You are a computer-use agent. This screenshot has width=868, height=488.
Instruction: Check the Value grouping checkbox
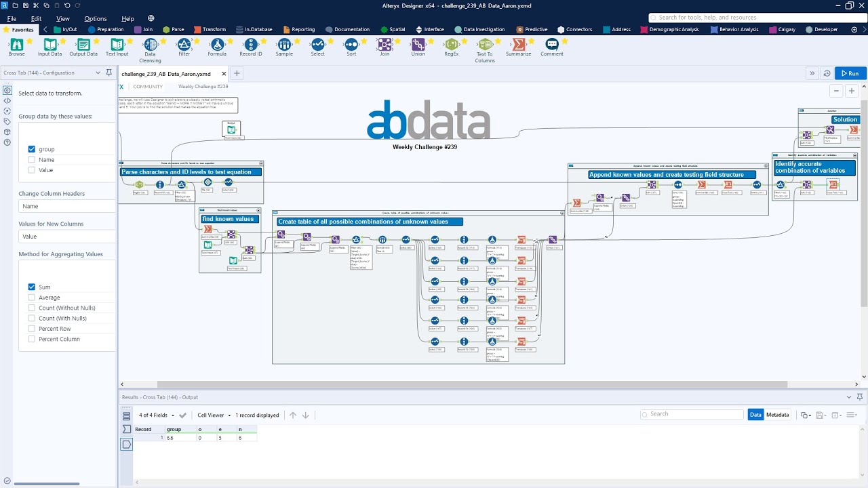tap(31, 170)
